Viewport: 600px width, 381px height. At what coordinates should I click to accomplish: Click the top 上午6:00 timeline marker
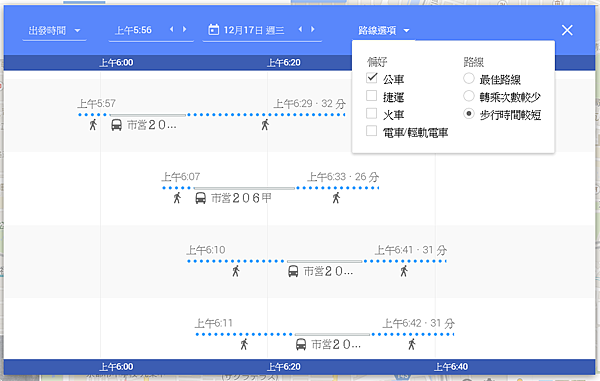(116, 62)
